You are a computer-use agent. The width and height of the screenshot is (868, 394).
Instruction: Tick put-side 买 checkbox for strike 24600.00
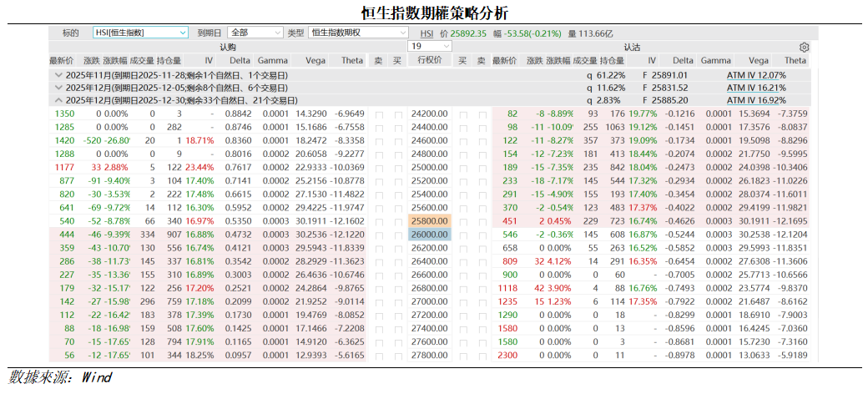click(463, 141)
